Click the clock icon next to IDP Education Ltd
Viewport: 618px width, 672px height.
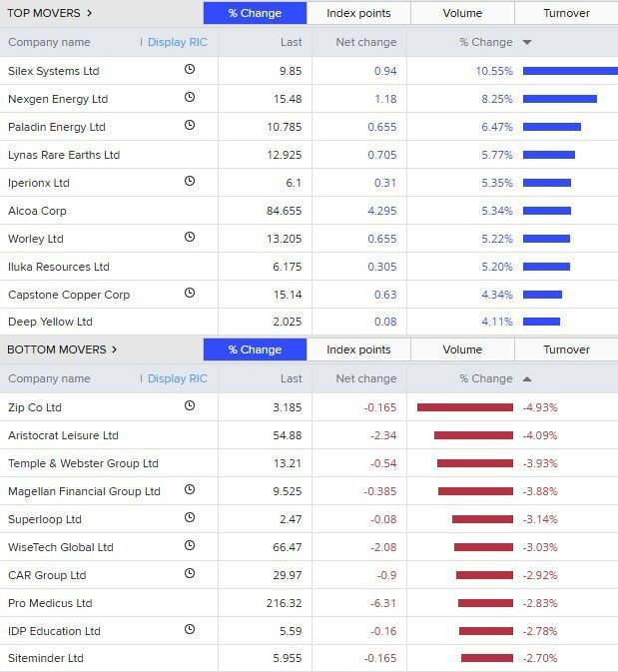(x=190, y=630)
